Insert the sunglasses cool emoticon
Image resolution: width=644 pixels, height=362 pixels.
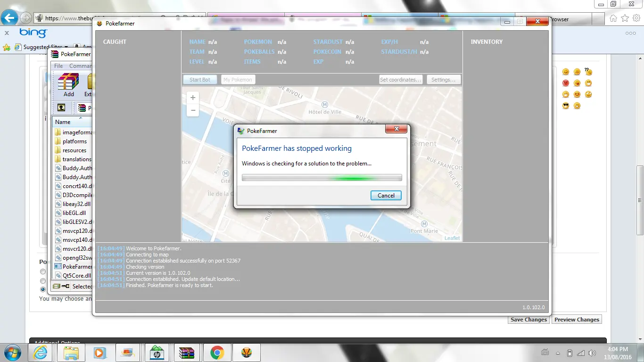566,106
